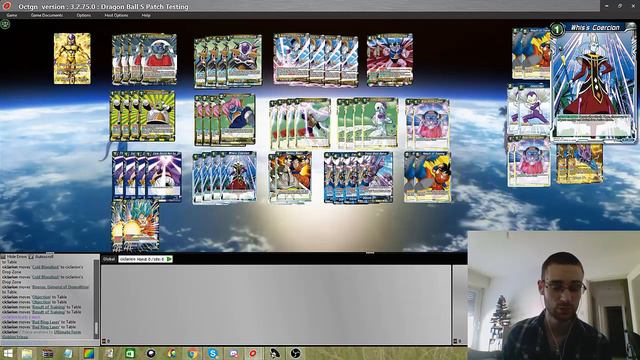Select the Whis's Coercion card stack on table
The width and height of the screenshot is (640, 360).
tap(224, 177)
